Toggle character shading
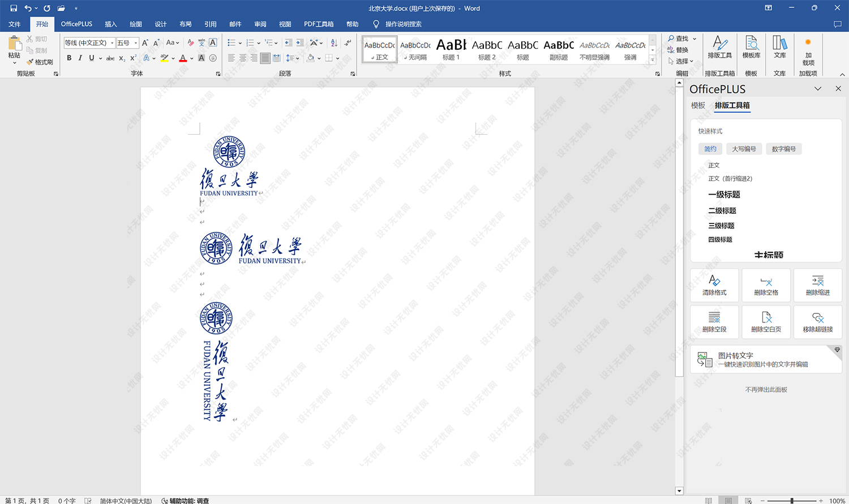 201,58
